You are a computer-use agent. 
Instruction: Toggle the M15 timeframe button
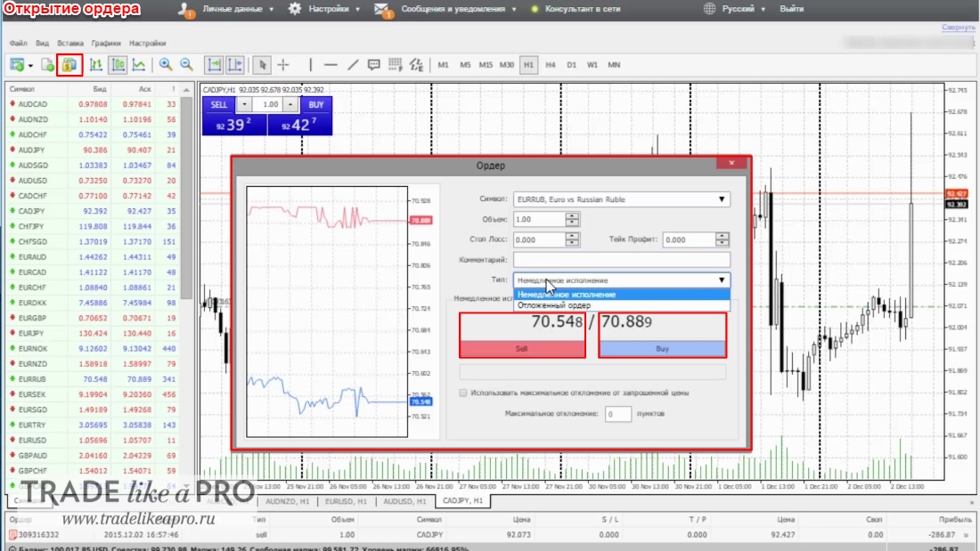[486, 65]
